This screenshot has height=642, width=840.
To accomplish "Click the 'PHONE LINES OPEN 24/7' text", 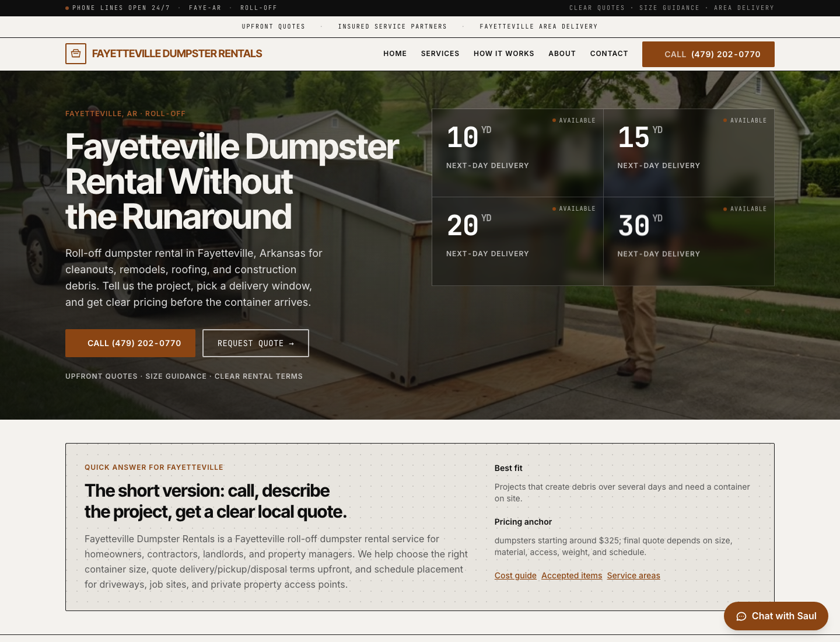I will pos(121,8).
